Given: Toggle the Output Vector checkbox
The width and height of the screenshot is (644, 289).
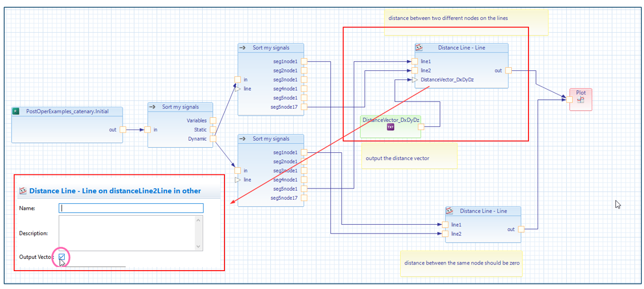Looking at the screenshot, I should pos(62,257).
